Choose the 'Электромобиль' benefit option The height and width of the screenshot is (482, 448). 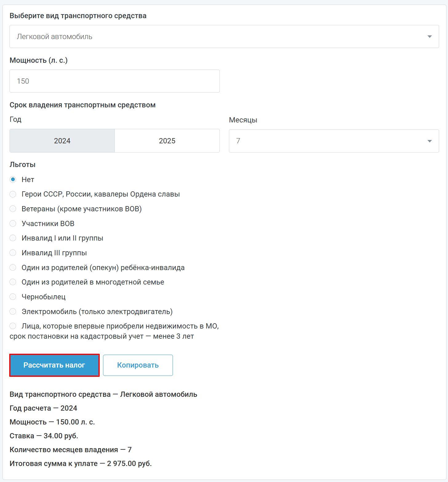click(x=13, y=312)
